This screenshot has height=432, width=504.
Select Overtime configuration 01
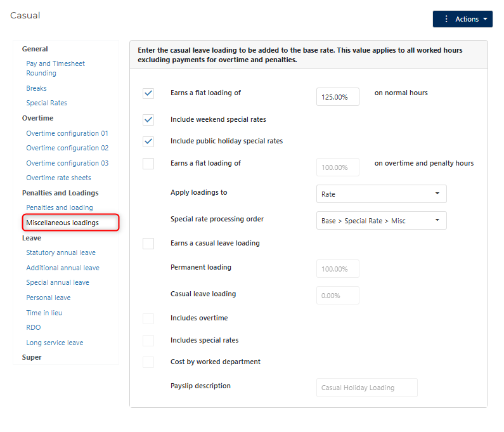click(67, 133)
